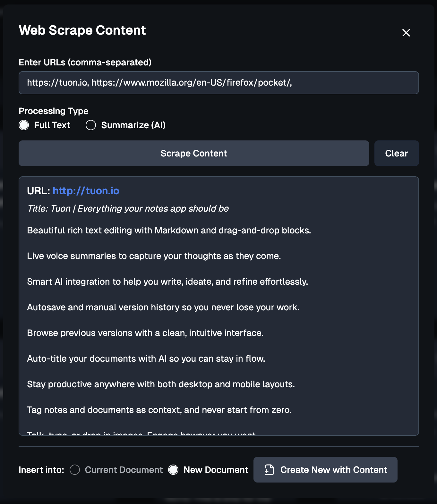Click the 'Autosave and manual version history' line
Screen dimensions: 437x504
point(163,307)
